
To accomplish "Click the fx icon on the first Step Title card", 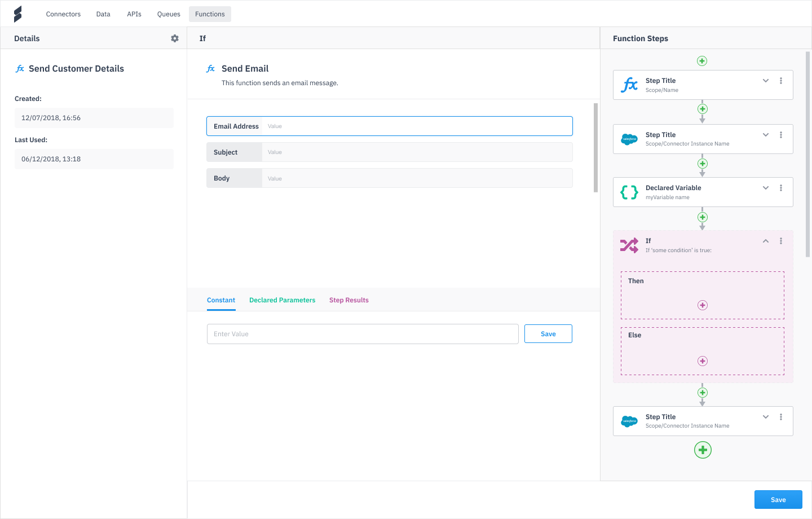I will pyautogui.click(x=629, y=85).
